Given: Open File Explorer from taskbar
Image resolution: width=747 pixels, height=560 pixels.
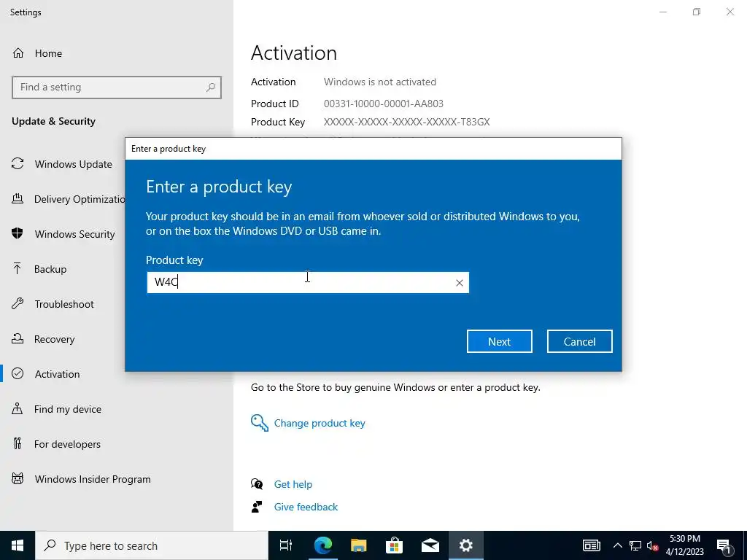Looking at the screenshot, I should (x=358, y=545).
